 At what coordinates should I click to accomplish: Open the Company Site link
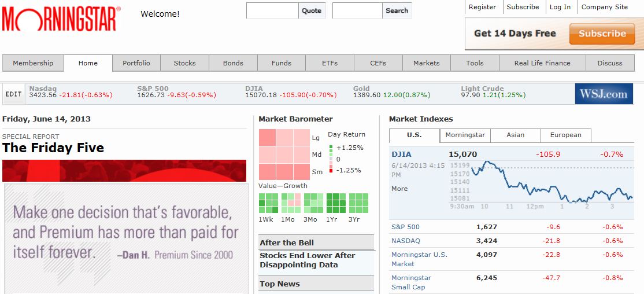coord(605,7)
